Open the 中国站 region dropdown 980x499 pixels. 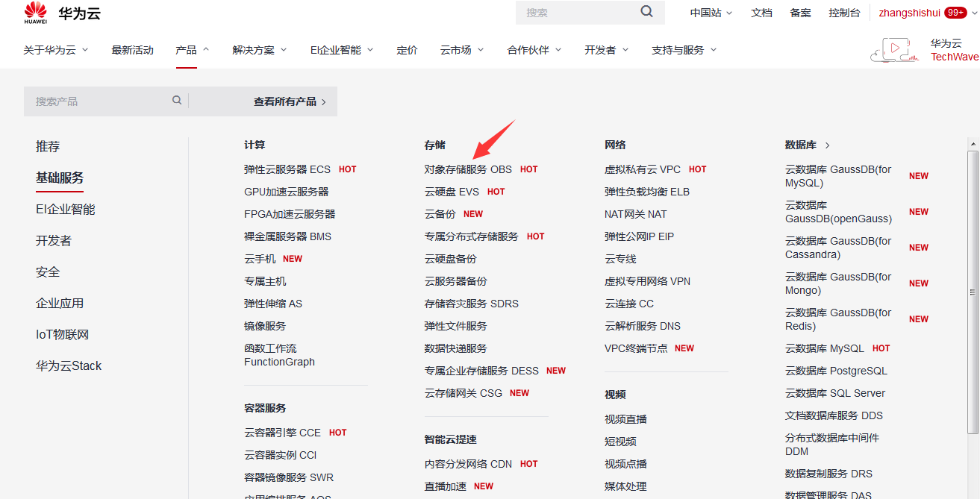click(x=711, y=13)
